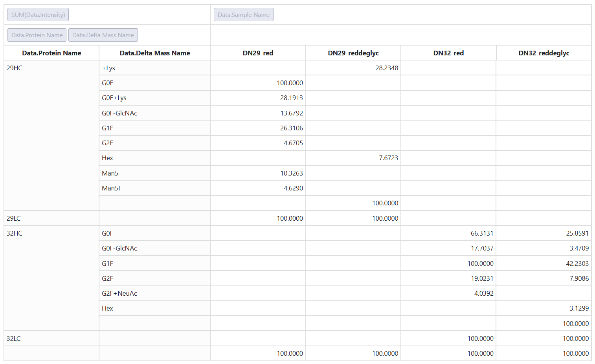This screenshot has width=595, height=364.
Task: Select the Data.Sample Name field chip
Action: pyautogui.click(x=244, y=15)
